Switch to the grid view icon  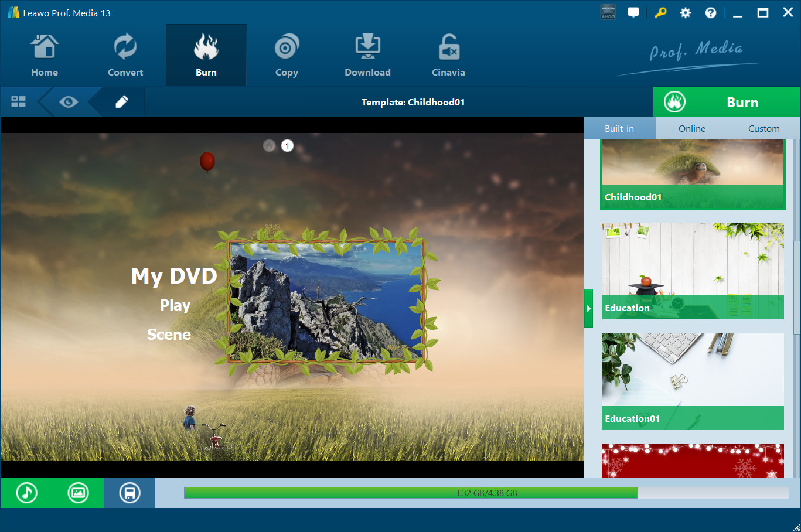19,102
